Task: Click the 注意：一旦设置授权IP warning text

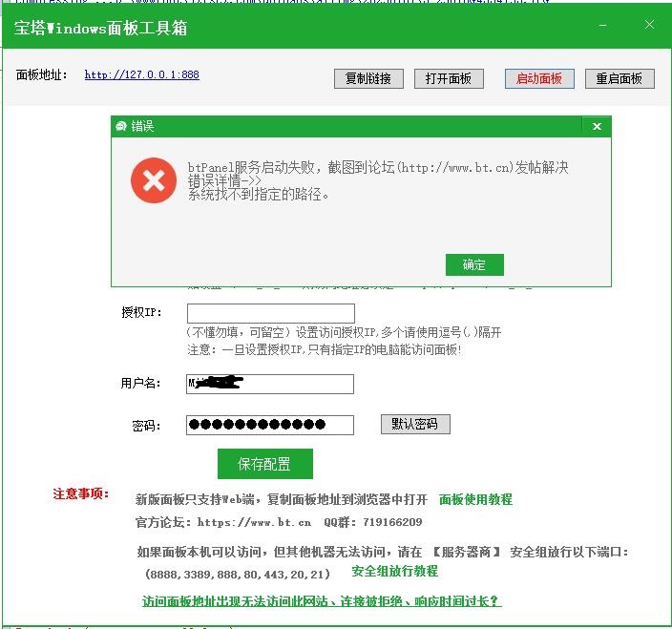Action: 325,350
